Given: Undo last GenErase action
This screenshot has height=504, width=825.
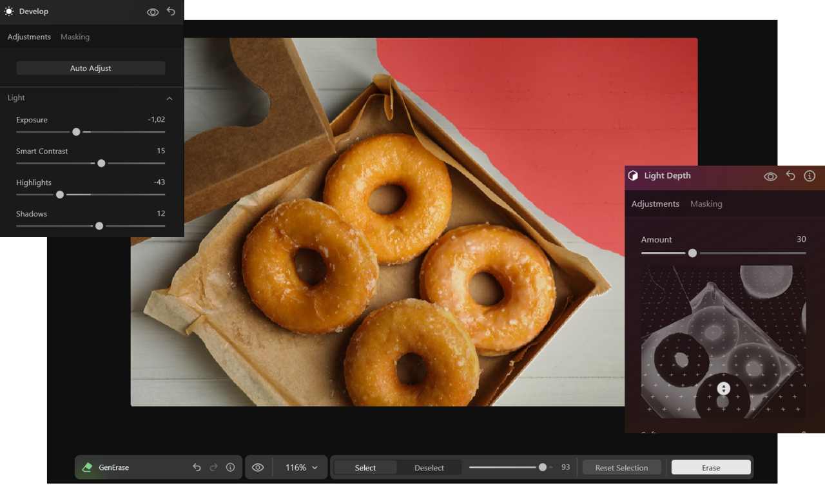Looking at the screenshot, I should click(197, 467).
